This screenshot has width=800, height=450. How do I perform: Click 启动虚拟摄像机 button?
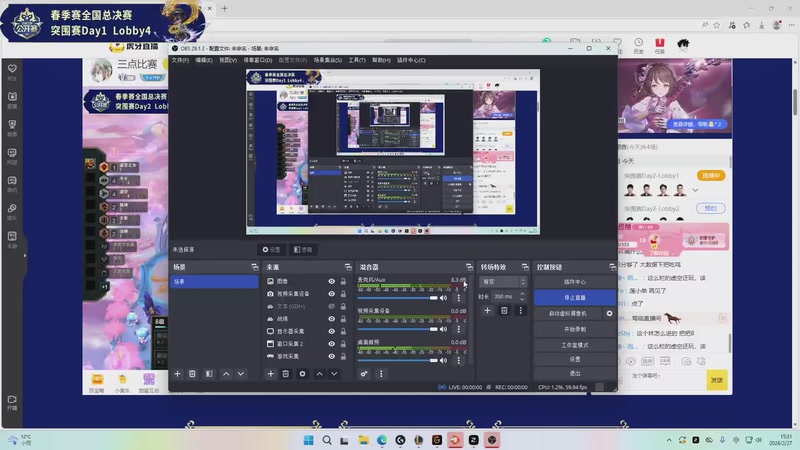click(568, 313)
